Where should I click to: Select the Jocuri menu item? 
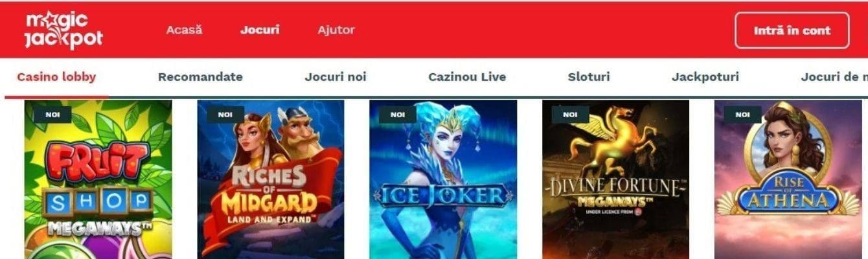260,30
